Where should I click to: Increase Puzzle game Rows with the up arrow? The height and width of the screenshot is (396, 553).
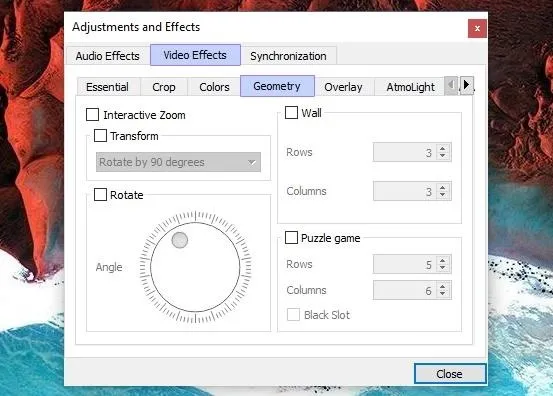click(443, 260)
